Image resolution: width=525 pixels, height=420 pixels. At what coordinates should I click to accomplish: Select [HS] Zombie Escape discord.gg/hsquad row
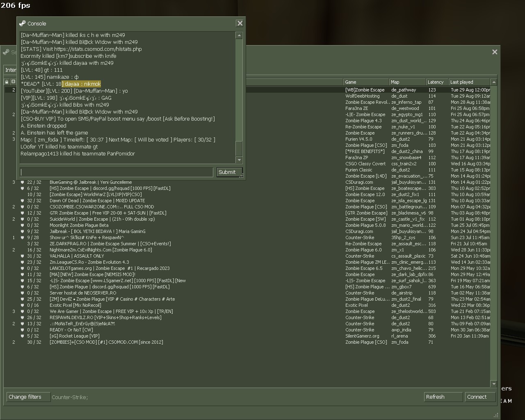click(247, 188)
